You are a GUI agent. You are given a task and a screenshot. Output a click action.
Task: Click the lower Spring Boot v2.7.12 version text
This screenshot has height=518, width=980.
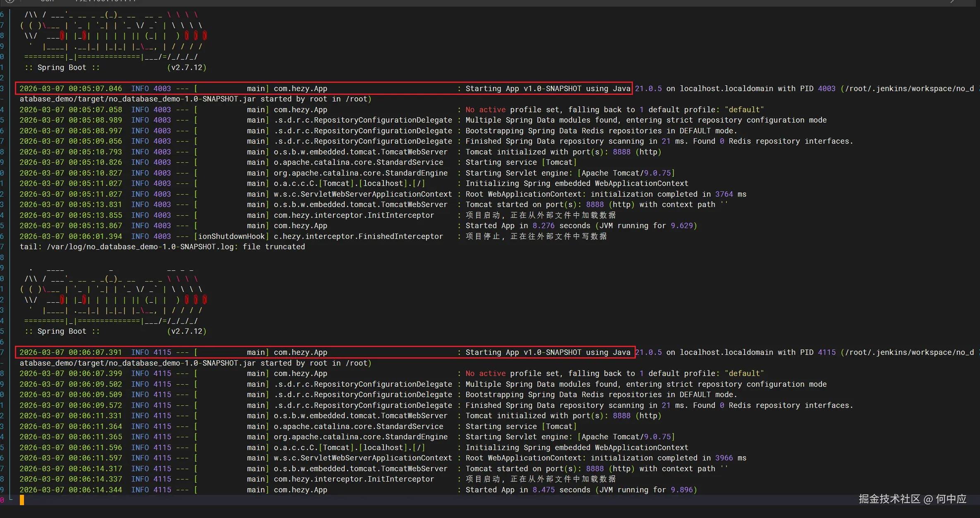[x=187, y=331]
